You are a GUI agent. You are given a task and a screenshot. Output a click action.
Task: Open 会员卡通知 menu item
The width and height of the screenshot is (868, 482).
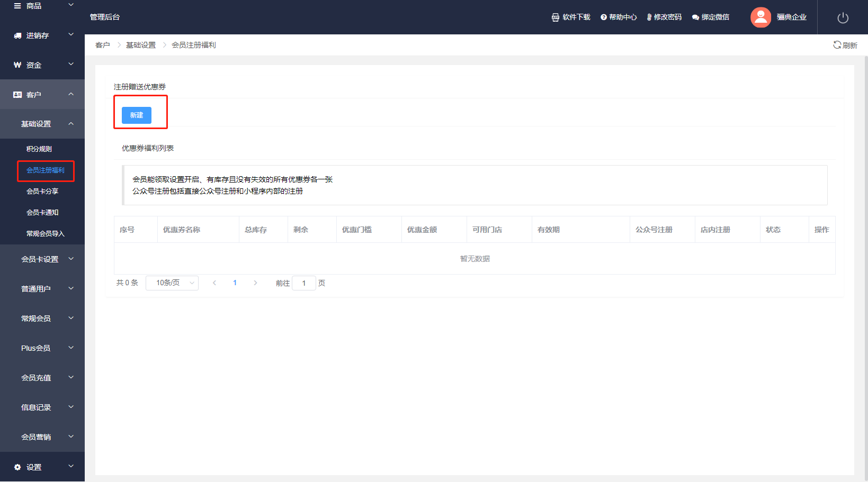click(42, 213)
